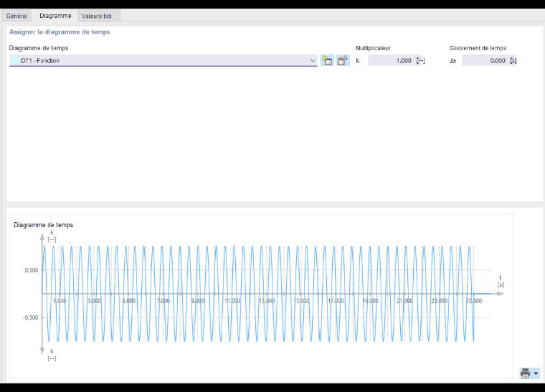Click the DT1 color swatch in dropdown
The image size is (545, 392).
(15, 61)
